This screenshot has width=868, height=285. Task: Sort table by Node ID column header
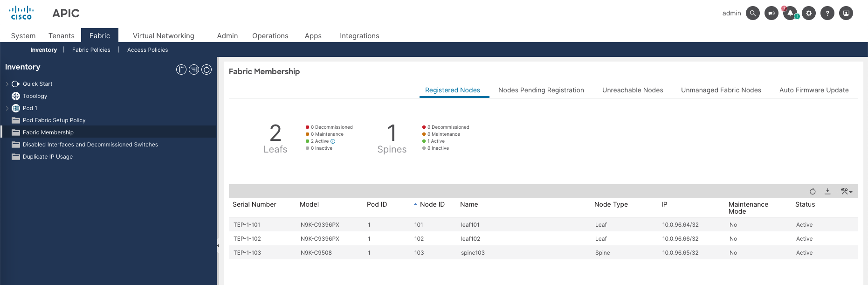(432, 204)
